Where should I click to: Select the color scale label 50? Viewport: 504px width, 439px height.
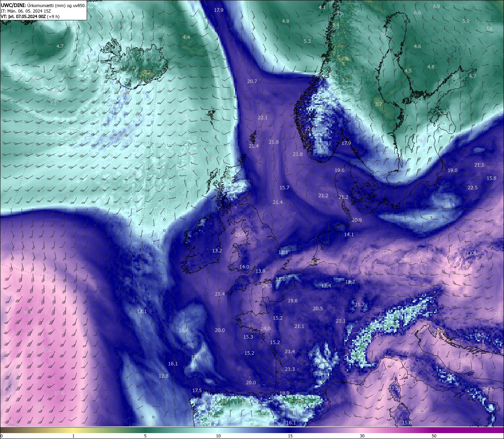point(434,436)
